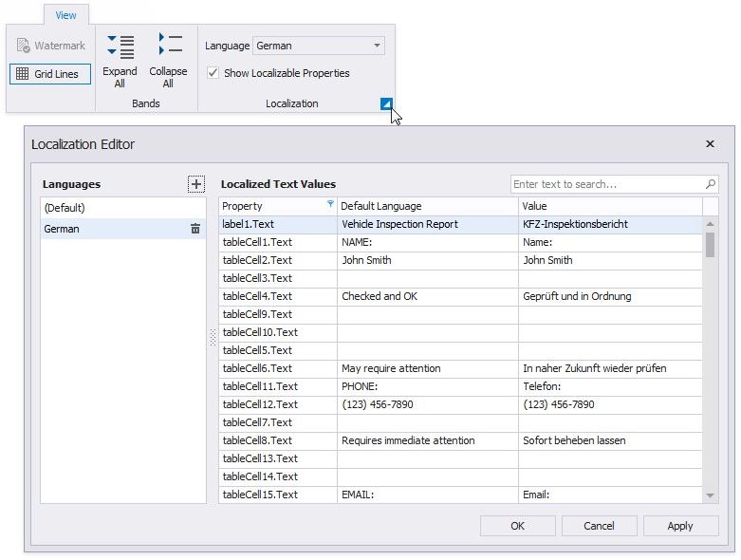Click the Apply button
Viewport: 741px width, 560px height.
point(680,526)
